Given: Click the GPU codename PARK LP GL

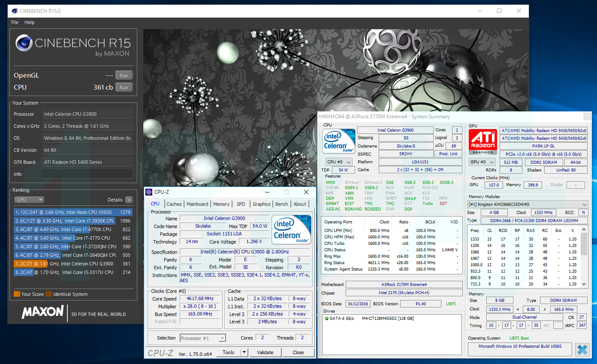Looking at the screenshot, I should click(543, 146).
